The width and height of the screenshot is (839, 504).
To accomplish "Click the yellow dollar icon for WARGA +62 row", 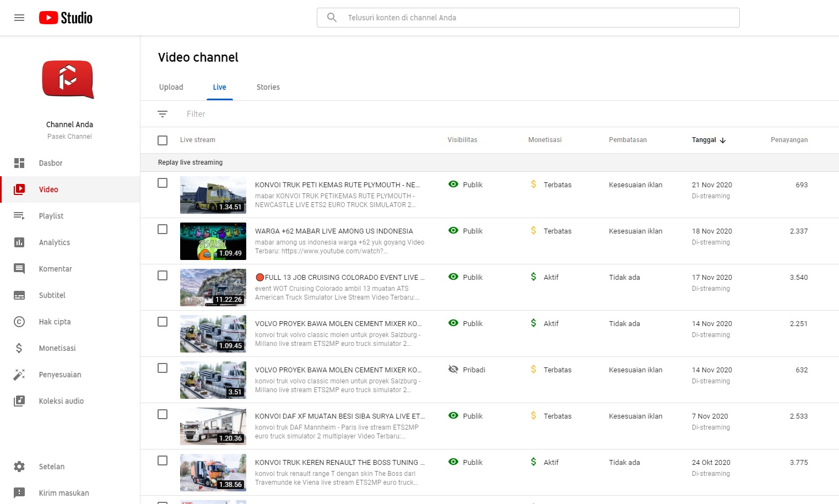I will 533,231.
